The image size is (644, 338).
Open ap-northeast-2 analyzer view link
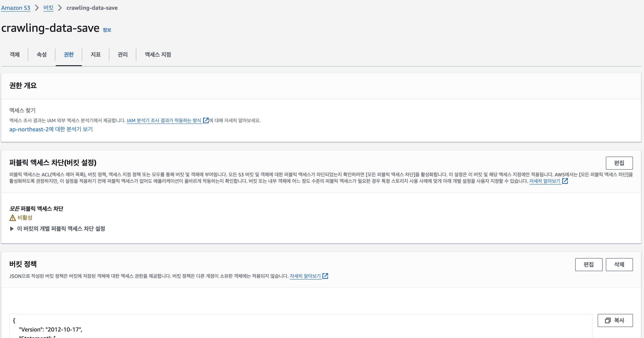click(x=51, y=129)
